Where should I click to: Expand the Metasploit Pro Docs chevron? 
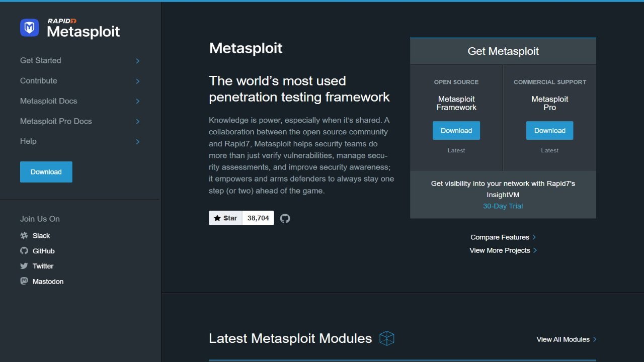click(137, 121)
